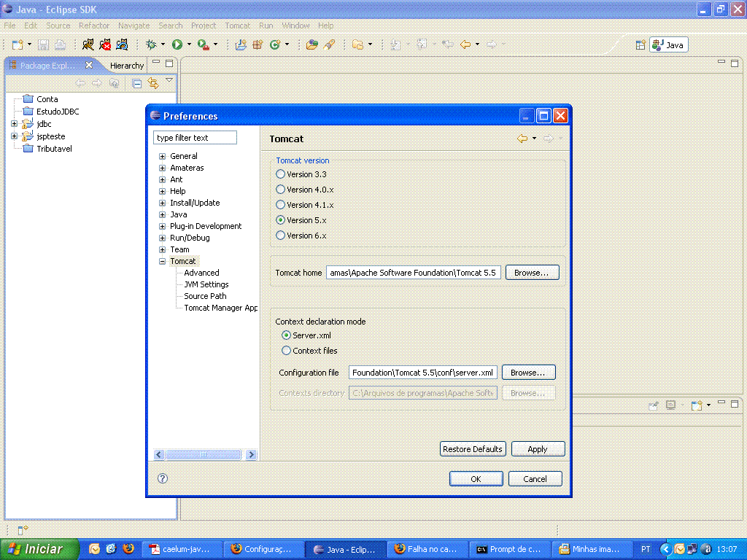Click the Open Perspective icon
Image resolution: width=747 pixels, height=560 pixels.
pyautogui.click(x=640, y=45)
